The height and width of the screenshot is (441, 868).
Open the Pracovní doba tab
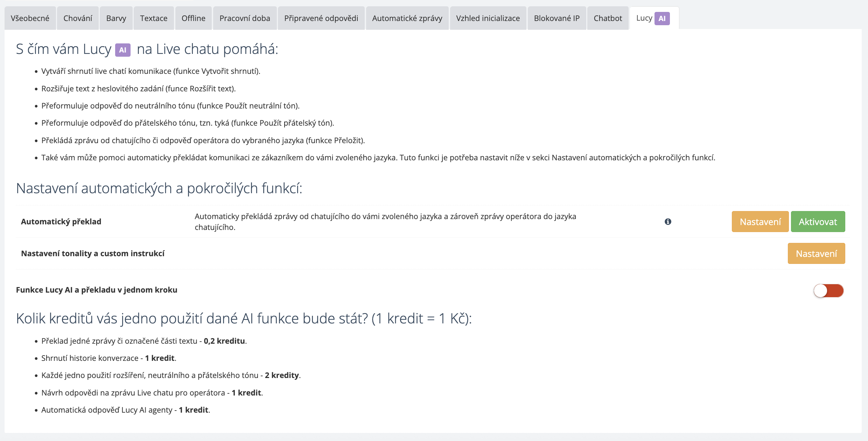click(x=245, y=18)
